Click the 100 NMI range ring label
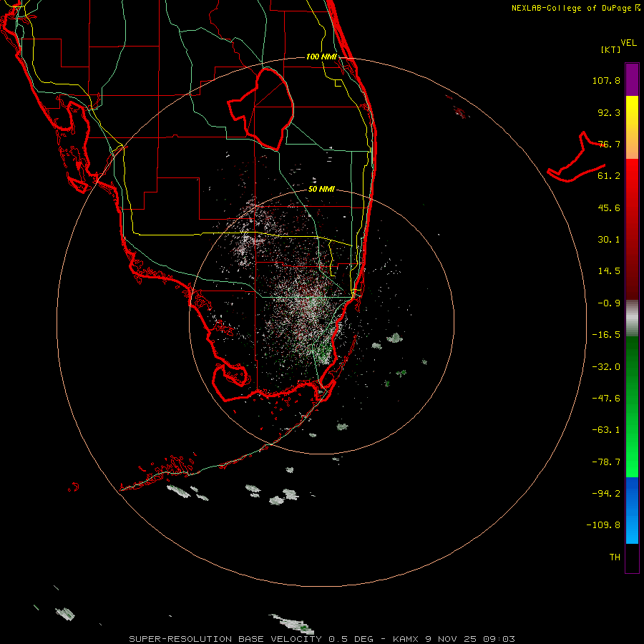 point(321,57)
